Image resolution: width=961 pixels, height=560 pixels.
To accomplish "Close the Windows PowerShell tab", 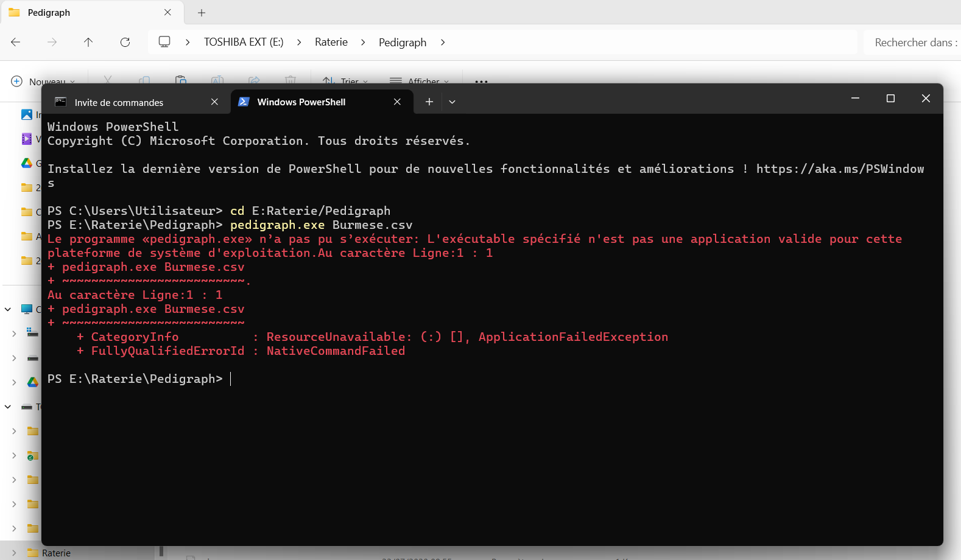I will [397, 102].
